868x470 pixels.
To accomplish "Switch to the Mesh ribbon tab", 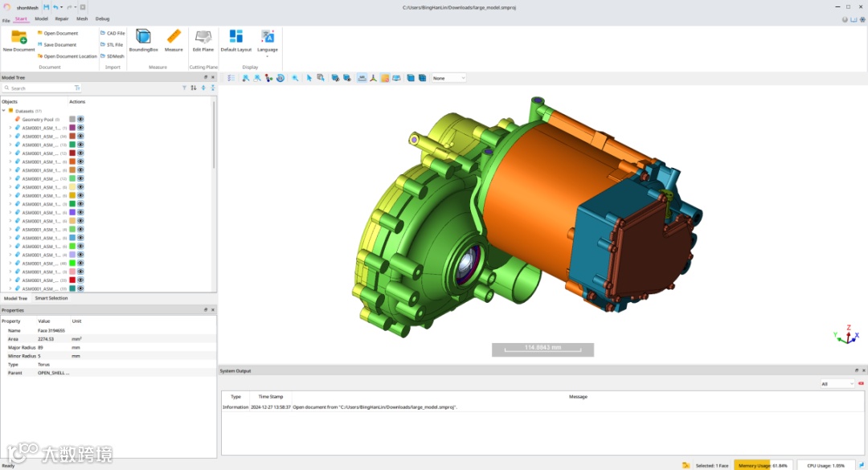I will click(82, 18).
